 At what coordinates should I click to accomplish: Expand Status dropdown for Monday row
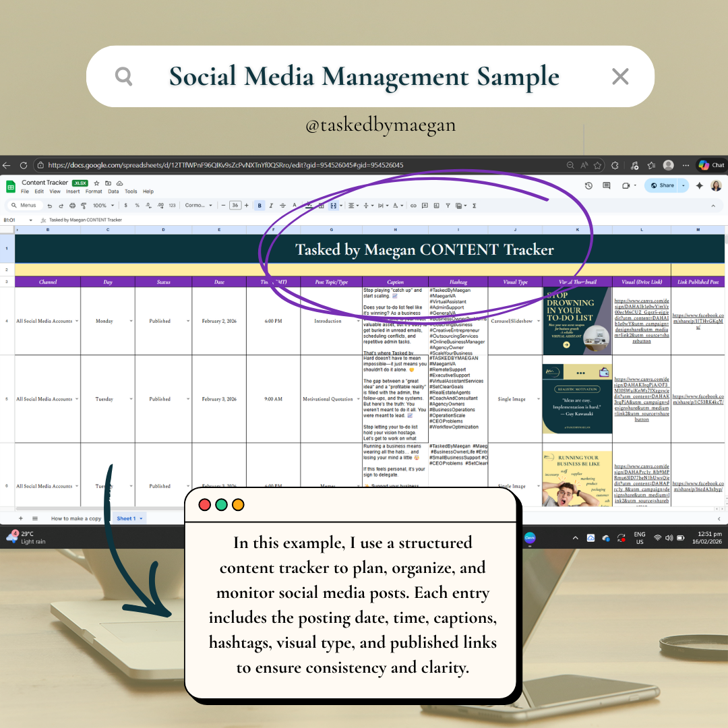187,322
